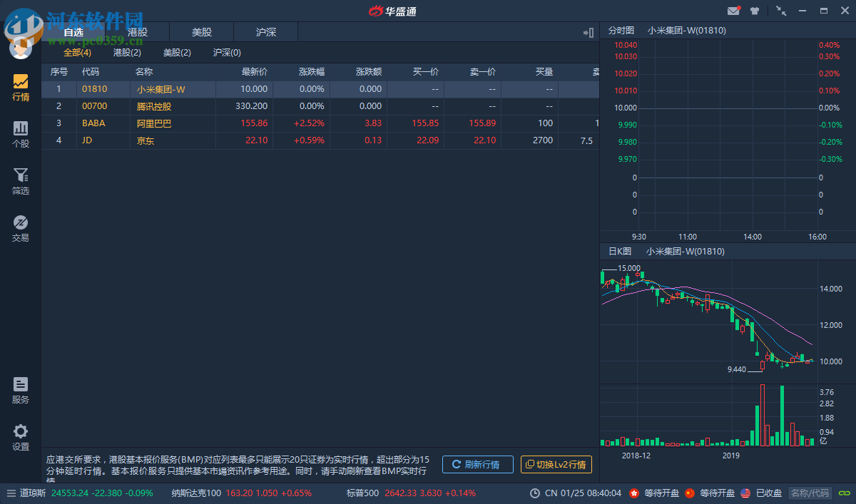Image resolution: width=856 pixels, height=504 pixels.
Task: Sort by the 涨跌幅 column header
Action: [312, 72]
